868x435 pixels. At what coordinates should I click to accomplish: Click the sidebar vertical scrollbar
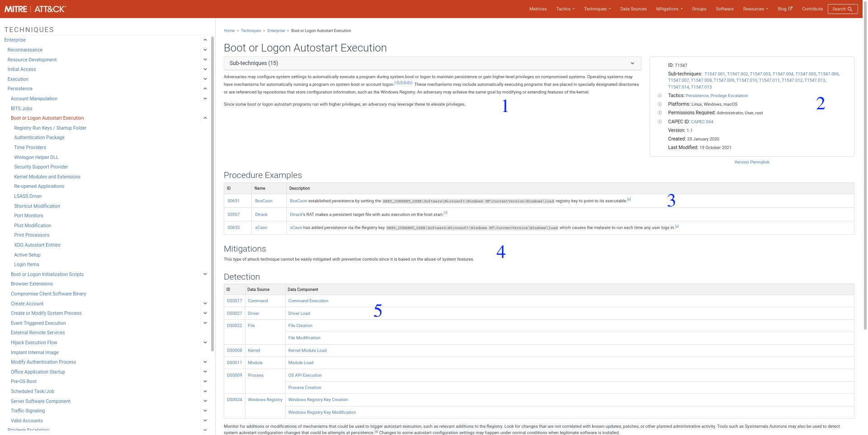(212, 194)
